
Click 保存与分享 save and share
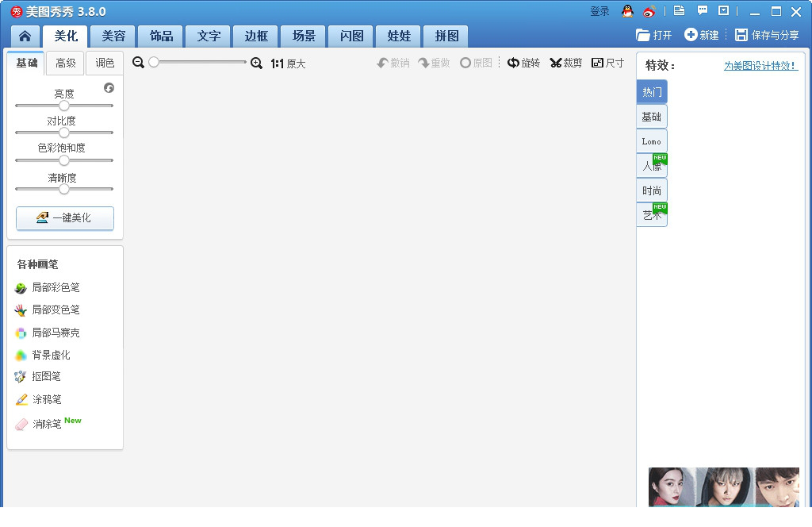click(x=767, y=35)
